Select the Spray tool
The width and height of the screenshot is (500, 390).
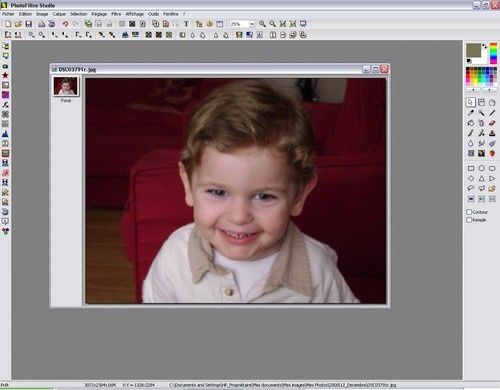pos(481,123)
